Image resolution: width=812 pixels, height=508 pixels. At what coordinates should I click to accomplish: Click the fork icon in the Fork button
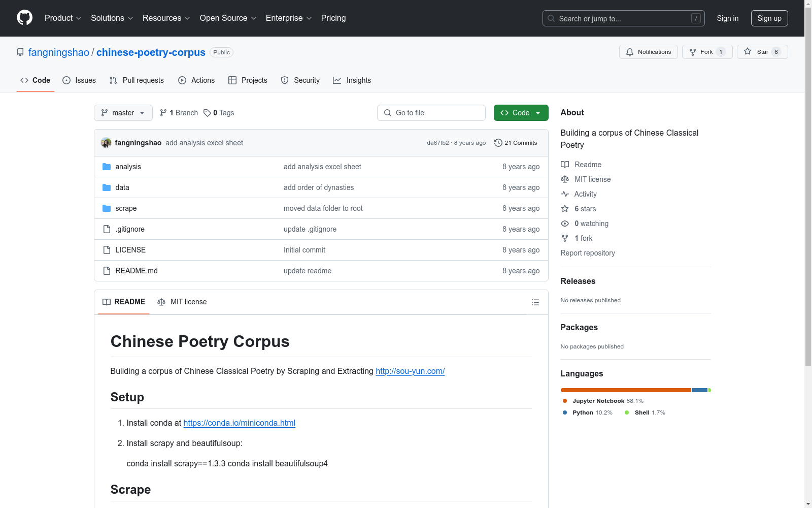pos(693,52)
